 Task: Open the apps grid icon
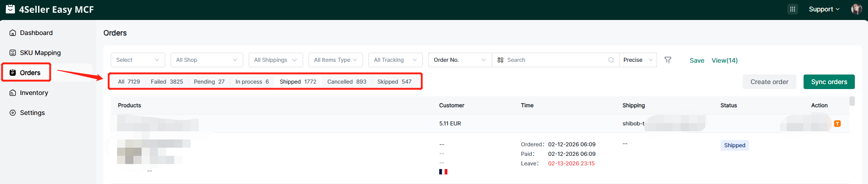point(792,9)
